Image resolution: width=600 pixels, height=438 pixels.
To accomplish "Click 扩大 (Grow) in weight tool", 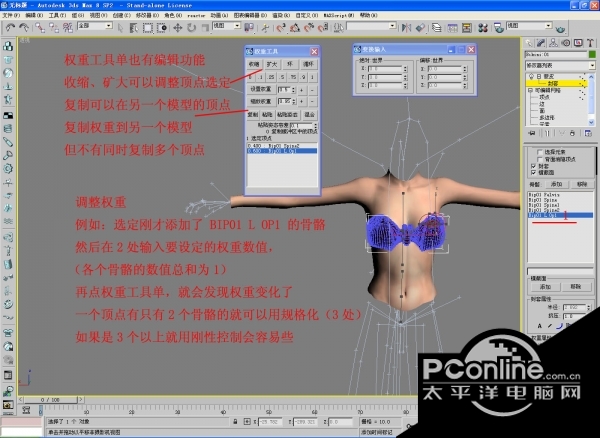I will [272, 64].
